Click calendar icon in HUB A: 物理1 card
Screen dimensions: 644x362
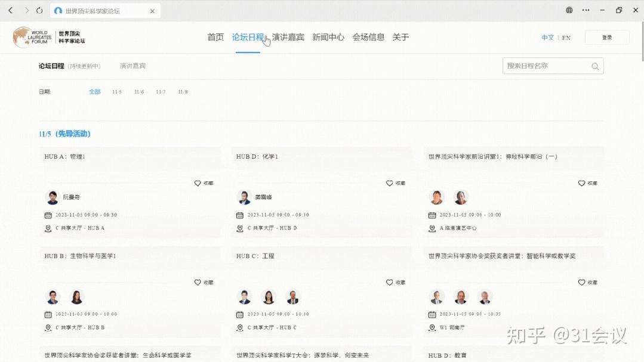(48, 215)
